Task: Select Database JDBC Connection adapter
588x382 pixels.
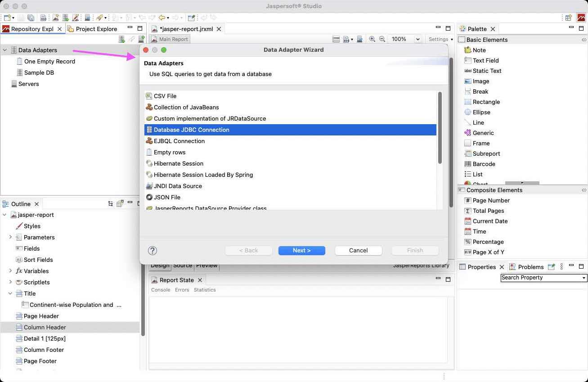Action: (291, 130)
